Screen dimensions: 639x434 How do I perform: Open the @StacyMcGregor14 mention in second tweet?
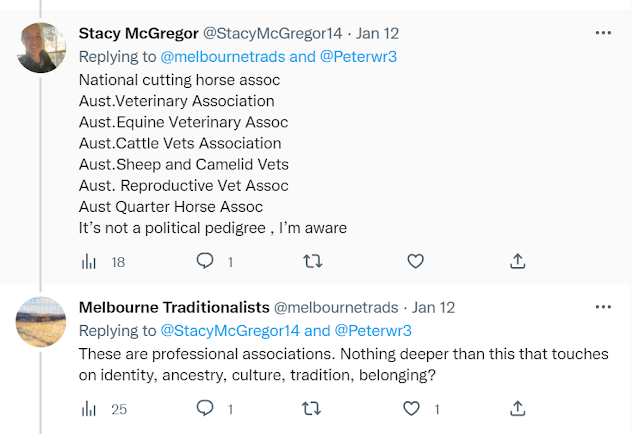pyautogui.click(x=230, y=330)
